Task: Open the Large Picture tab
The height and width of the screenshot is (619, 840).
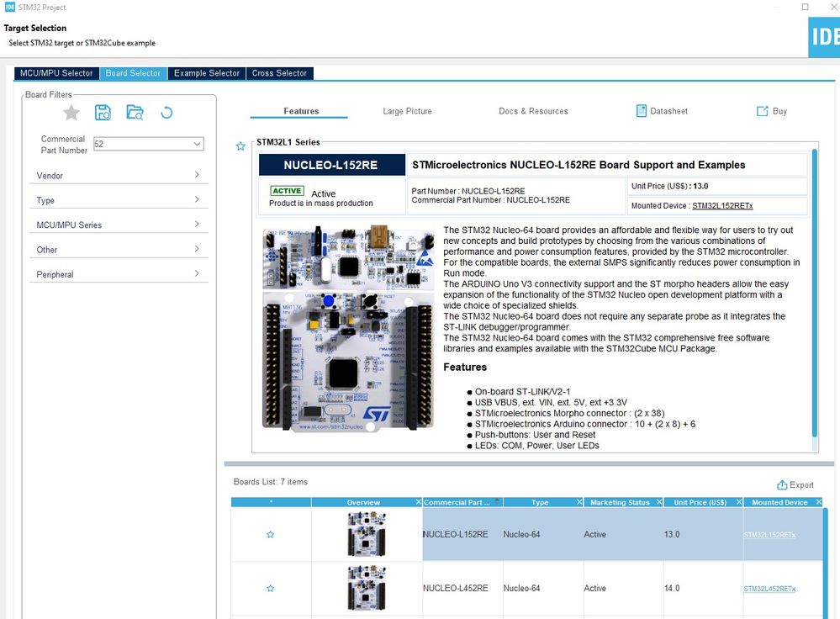Action: [407, 111]
